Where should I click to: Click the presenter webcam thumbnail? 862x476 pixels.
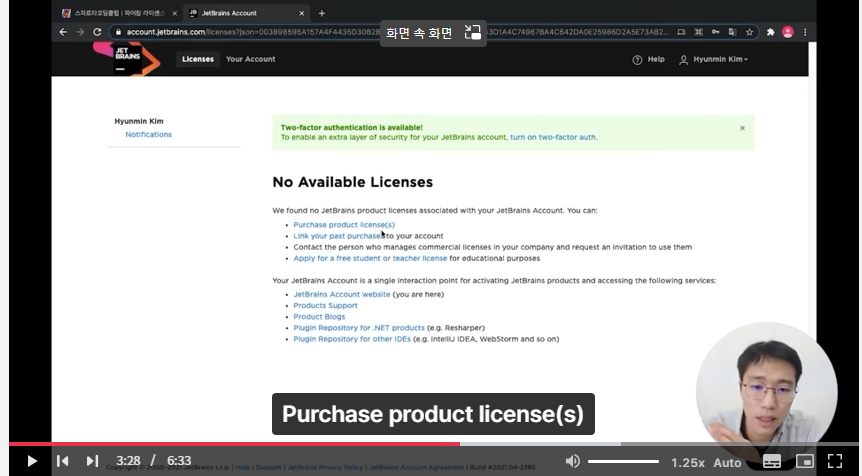(766, 390)
